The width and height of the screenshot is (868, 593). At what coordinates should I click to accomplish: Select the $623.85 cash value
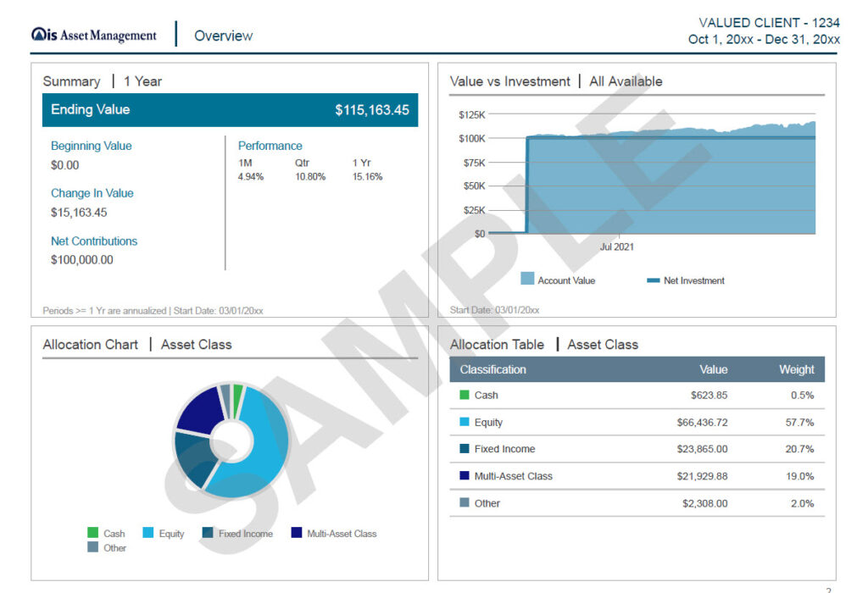click(x=709, y=396)
